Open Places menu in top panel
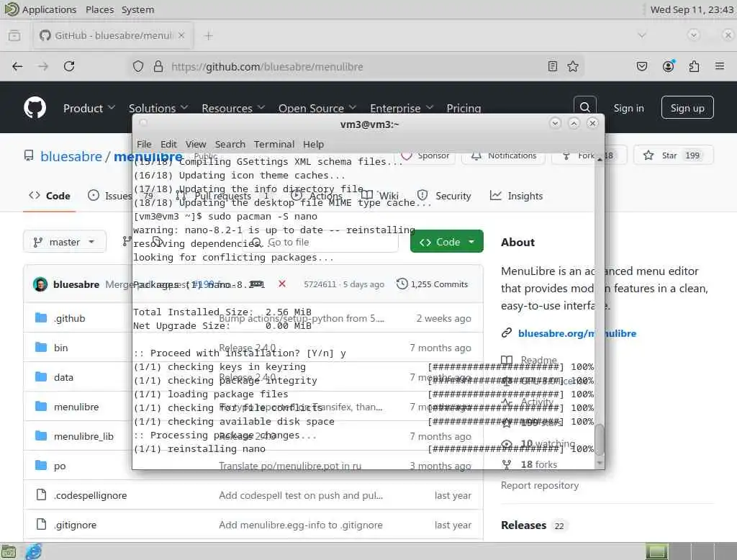Viewport: 737px width, 560px height. [99, 9]
